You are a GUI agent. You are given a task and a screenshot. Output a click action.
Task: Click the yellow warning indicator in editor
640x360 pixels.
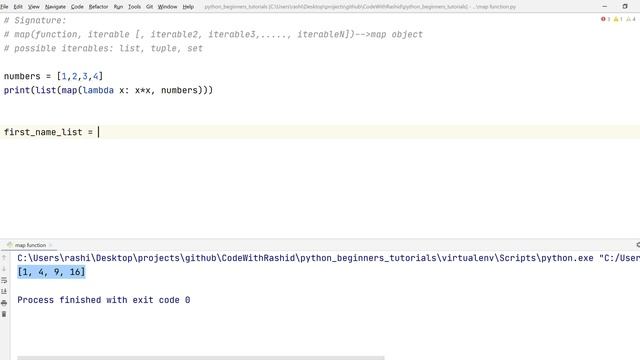click(x=618, y=19)
